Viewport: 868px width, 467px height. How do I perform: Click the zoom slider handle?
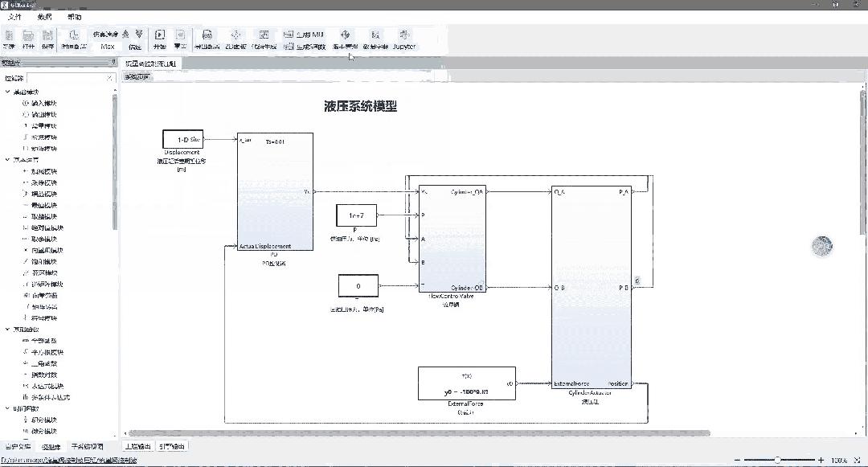[777, 460]
